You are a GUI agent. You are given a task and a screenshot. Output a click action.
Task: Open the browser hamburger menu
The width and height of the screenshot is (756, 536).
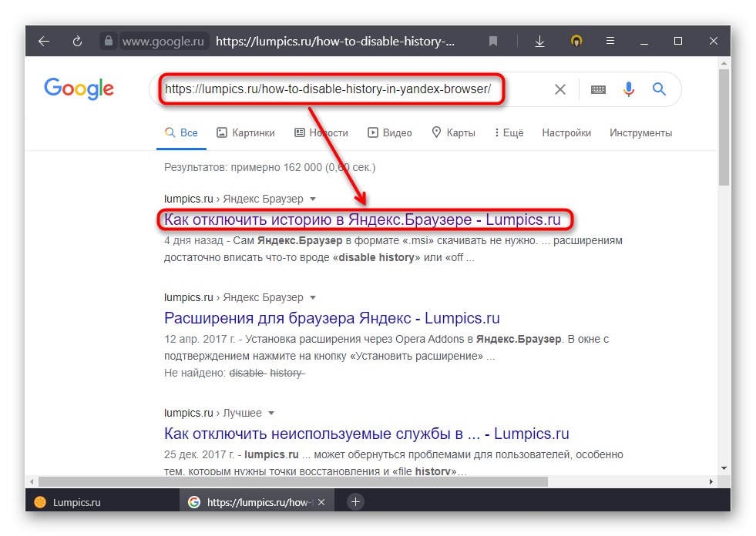tap(610, 41)
